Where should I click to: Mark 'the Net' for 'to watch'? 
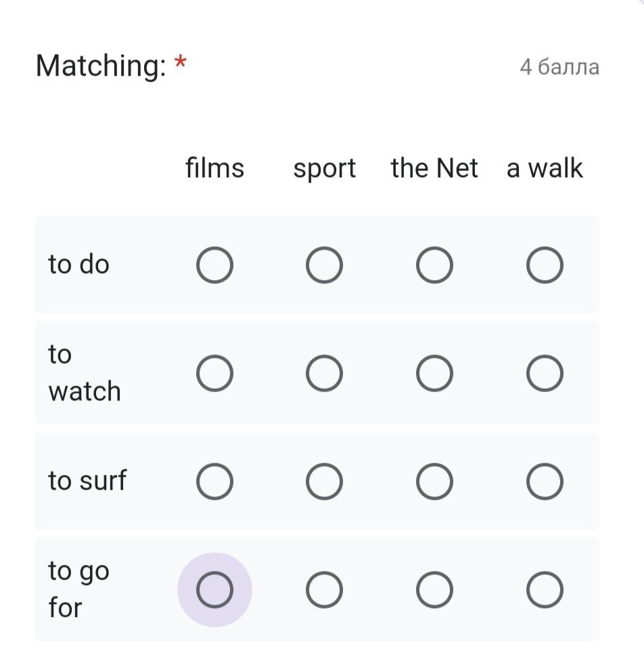(x=434, y=373)
